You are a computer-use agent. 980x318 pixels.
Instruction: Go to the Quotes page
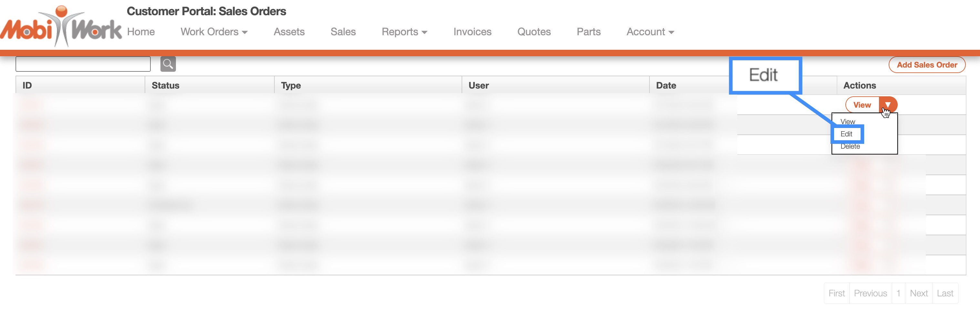(534, 32)
